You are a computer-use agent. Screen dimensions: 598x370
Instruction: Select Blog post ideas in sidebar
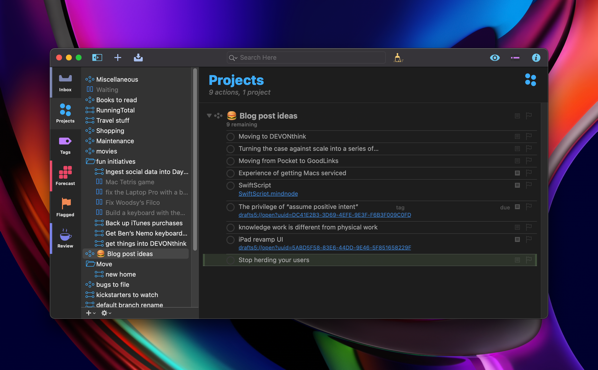137,254
